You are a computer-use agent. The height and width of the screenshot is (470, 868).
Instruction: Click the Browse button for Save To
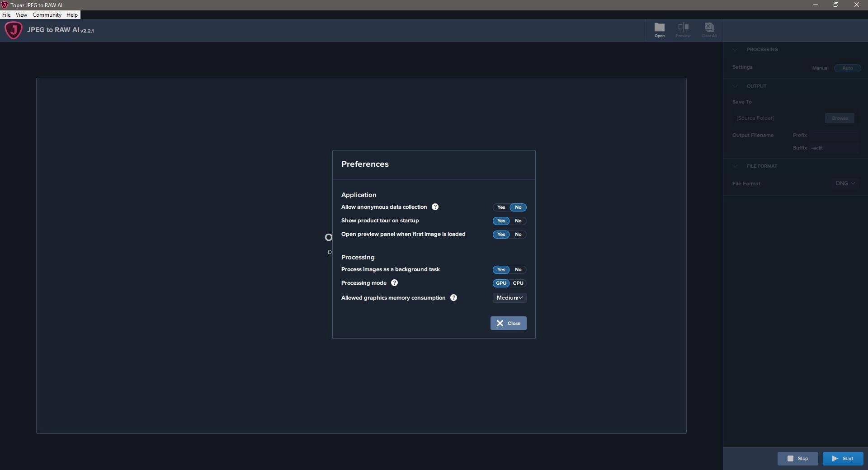tap(840, 118)
